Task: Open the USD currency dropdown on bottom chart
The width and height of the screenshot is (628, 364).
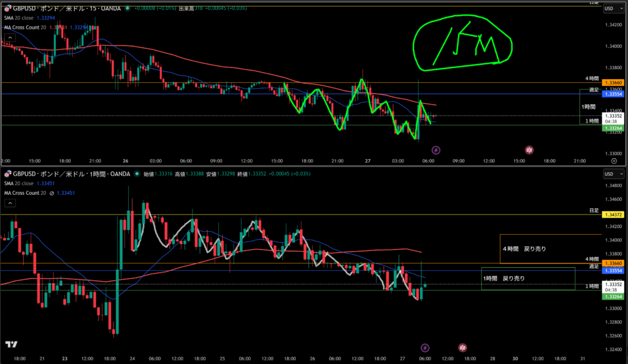Action: (611, 174)
